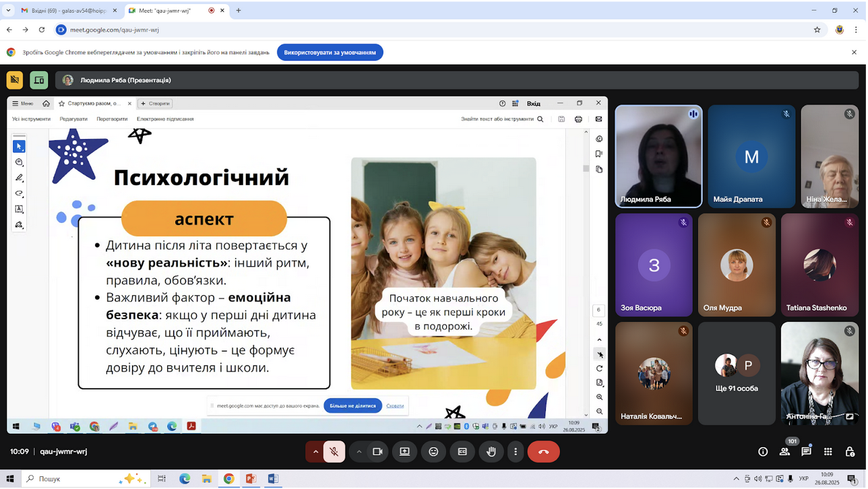Open more options three-dot menu

coord(517,453)
